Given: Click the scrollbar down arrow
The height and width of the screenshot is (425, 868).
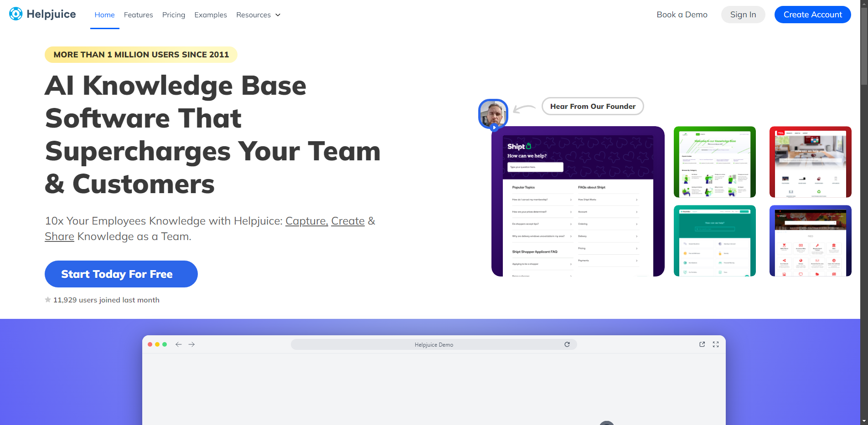Looking at the screenshot, I should tap(864, 421).
